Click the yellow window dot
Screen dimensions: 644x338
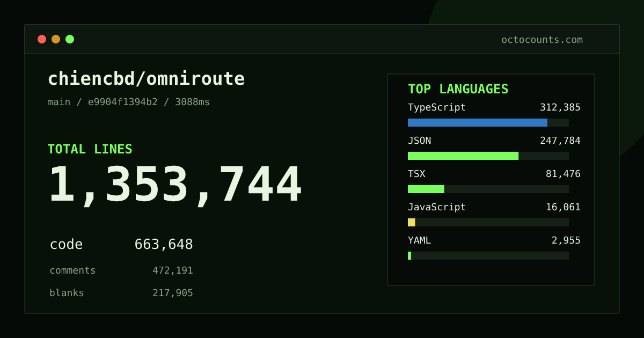(56, 39)
